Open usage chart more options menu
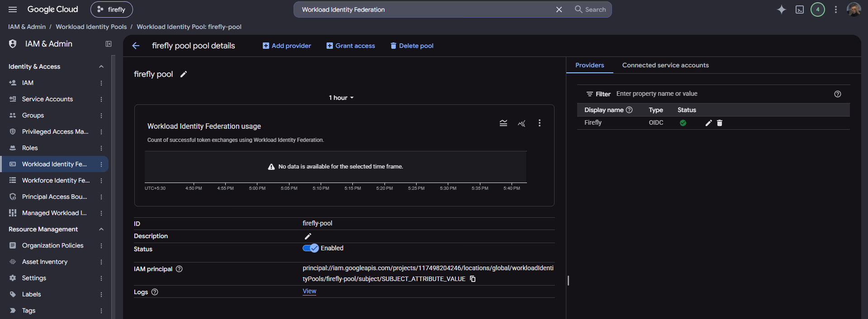This screenshot has height=319, width=868. [x=539, y=123]
